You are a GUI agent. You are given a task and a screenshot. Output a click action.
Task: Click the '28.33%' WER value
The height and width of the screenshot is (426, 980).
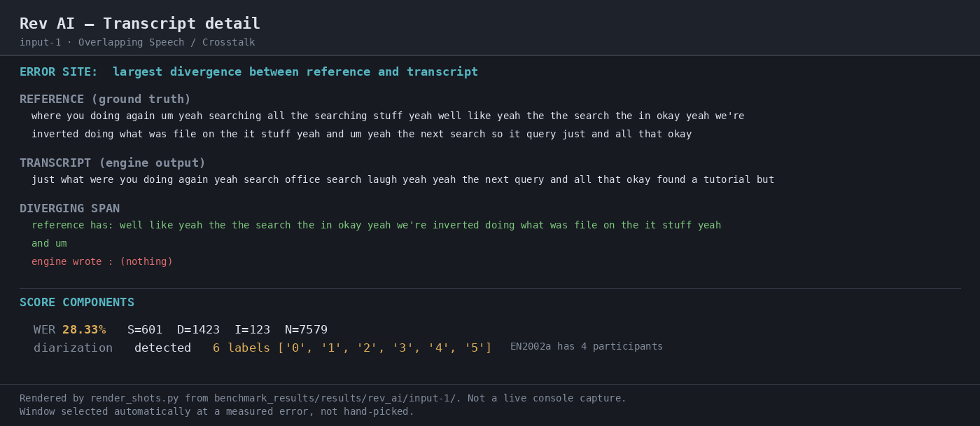click(x=84, y=330)
